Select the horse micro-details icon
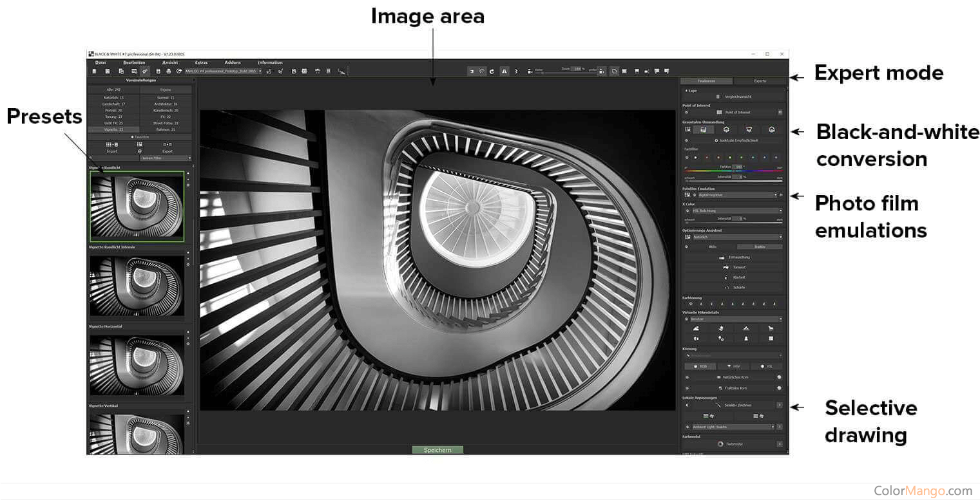The height and width of the screenshot is (504, 980). (x=771, y=328)
